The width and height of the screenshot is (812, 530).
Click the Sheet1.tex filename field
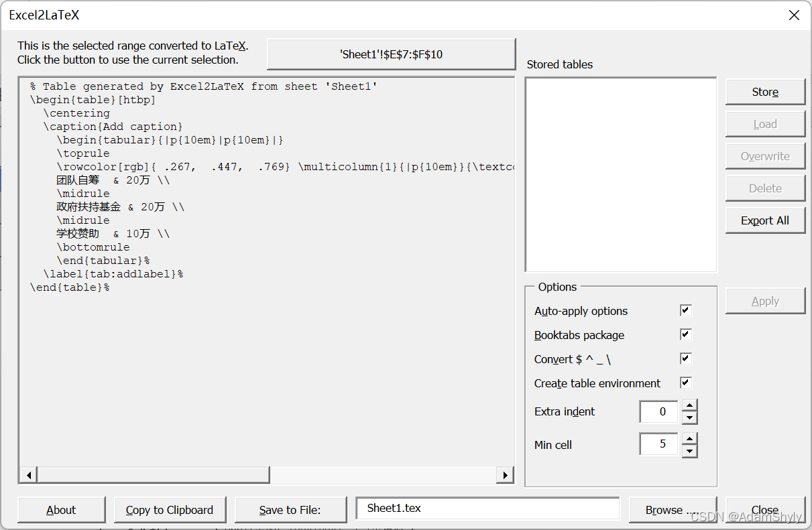pyautogui.click(x=487, y=509)
